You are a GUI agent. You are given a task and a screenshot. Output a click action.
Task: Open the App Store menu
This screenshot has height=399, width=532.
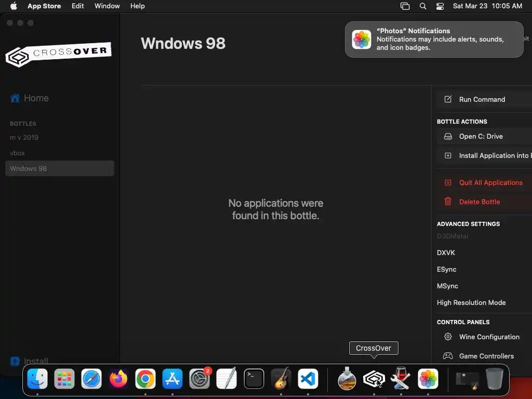point(44,6)
